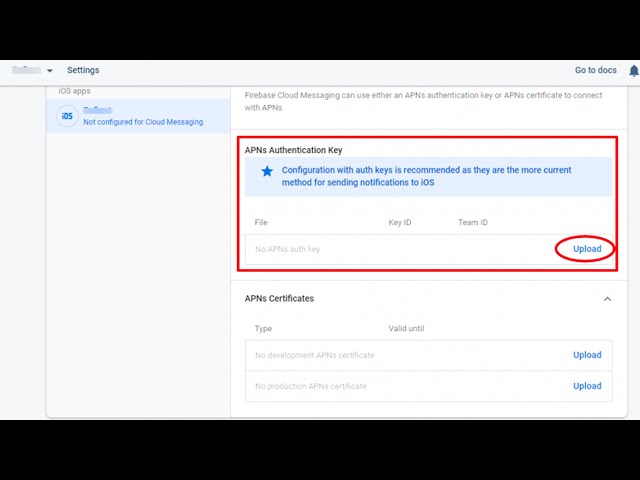This screenshot has width=640, height=480.
Task: Click the File column header
Action: (x=261, y=222)
